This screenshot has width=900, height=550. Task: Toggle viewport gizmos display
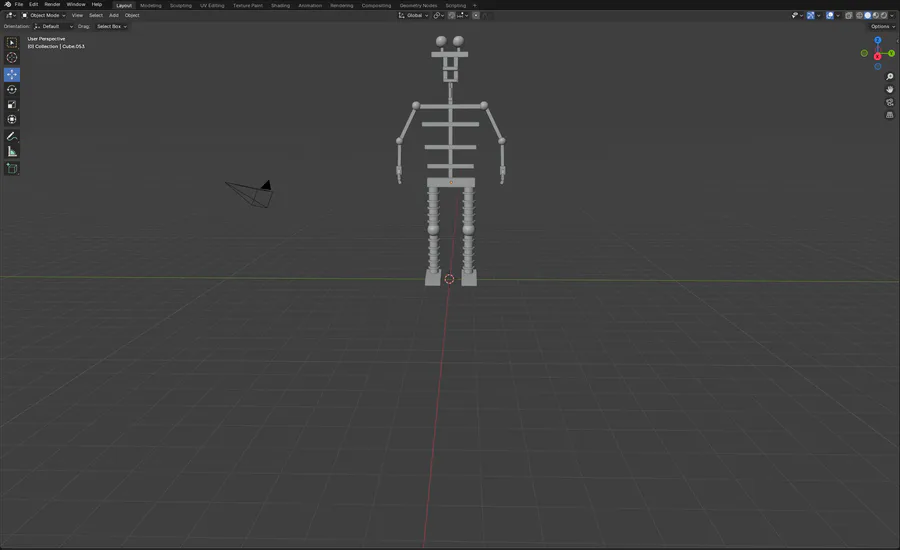coord(810,16)
